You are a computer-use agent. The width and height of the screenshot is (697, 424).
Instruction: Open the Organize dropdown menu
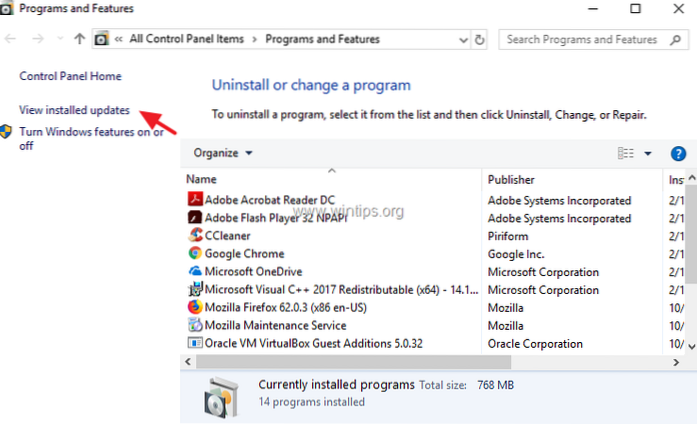point(223,153)
